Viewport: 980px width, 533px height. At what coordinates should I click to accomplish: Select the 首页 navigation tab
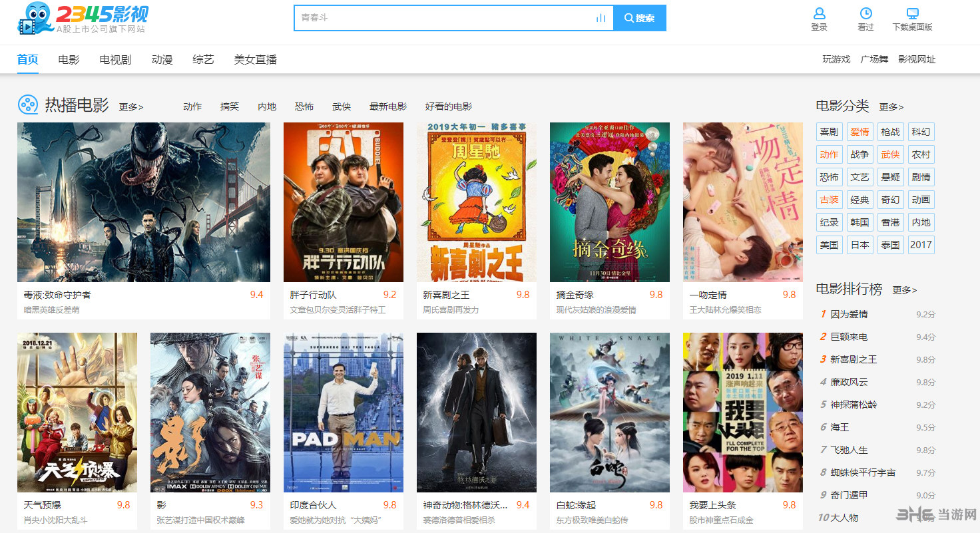point(28,59)
